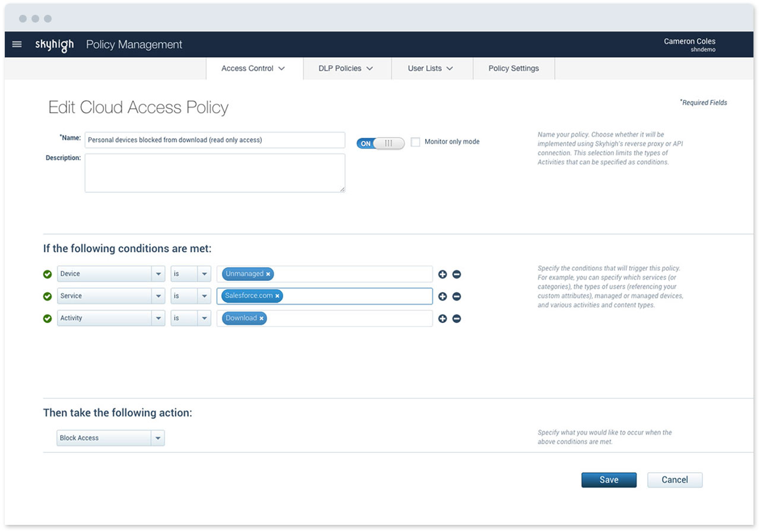This screenshot has width=760, height=532.
Task: Save the cloud access policy
Action: [609, 480]
